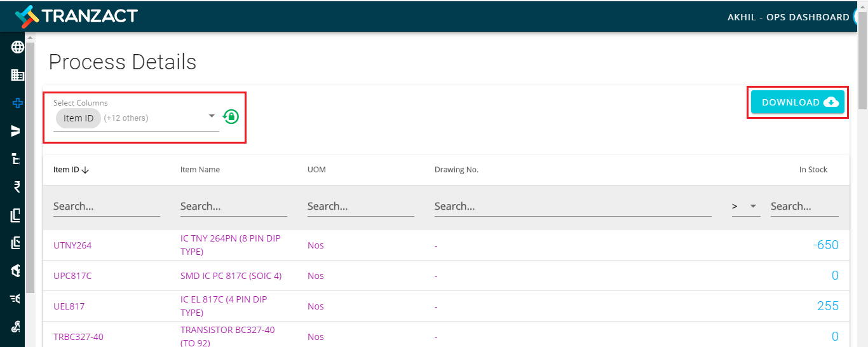Click the In Stock search field

tap(804, 207)
